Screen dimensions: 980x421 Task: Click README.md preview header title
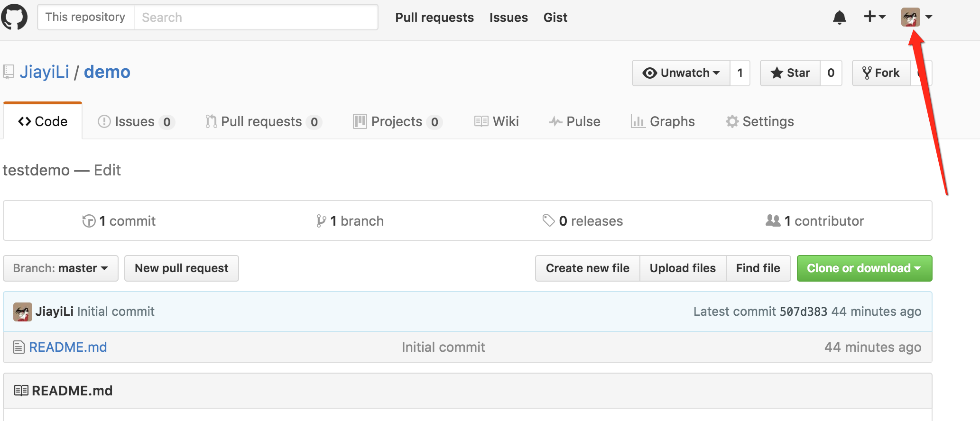[72, 391]
